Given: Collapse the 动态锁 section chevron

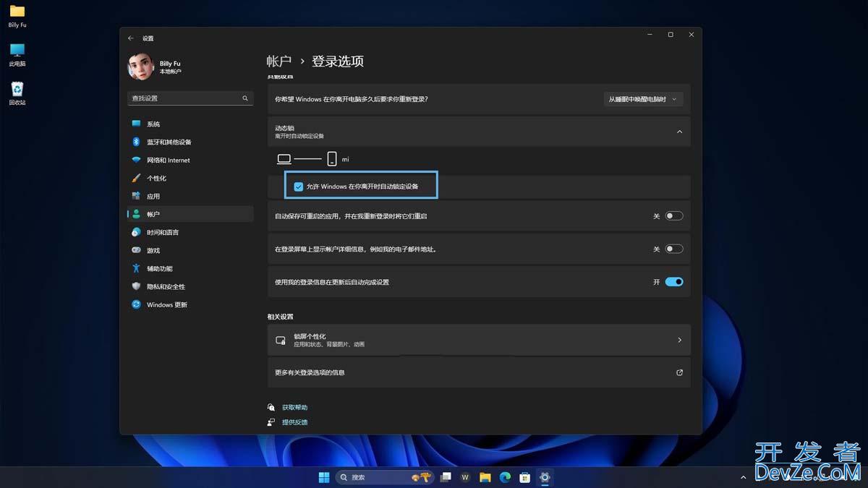Looking at the screenshot, I should point(679,132).
